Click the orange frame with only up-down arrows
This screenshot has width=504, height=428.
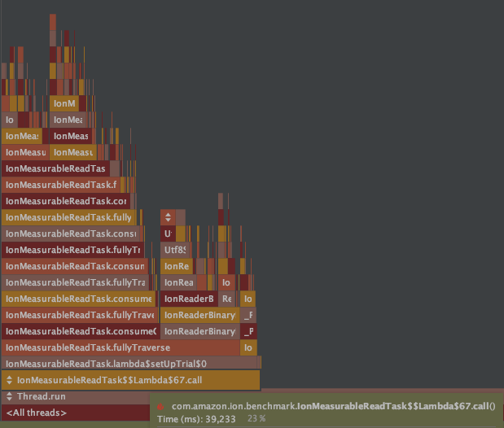tap(168, 217)
